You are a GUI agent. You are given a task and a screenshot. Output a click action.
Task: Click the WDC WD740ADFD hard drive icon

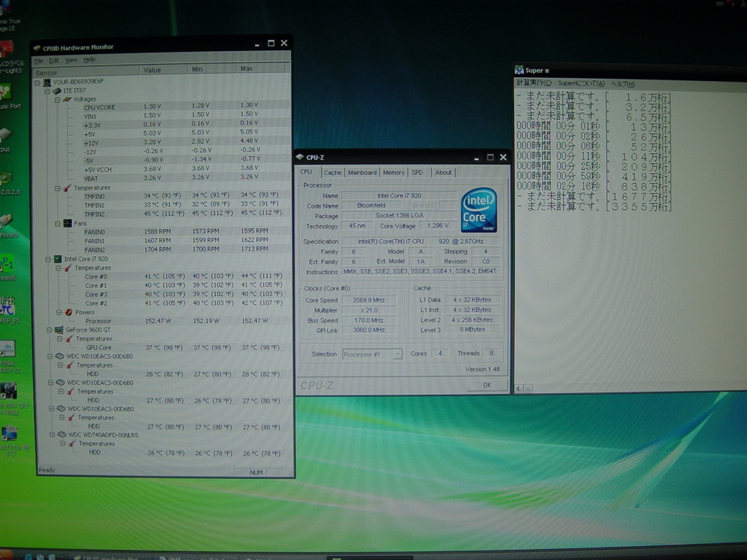pyautogui.click(x=61, y=435)
